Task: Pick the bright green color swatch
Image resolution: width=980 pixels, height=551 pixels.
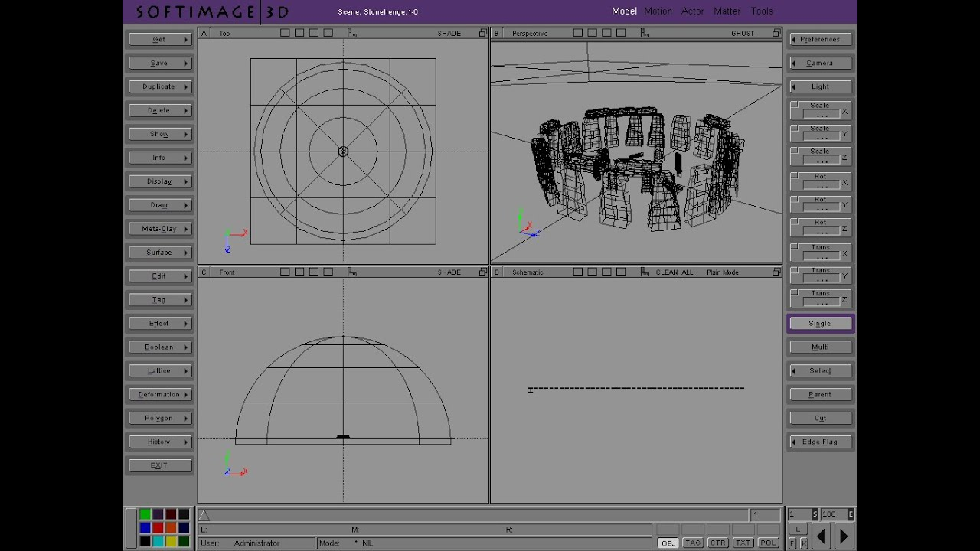Action: pos(145,514)
